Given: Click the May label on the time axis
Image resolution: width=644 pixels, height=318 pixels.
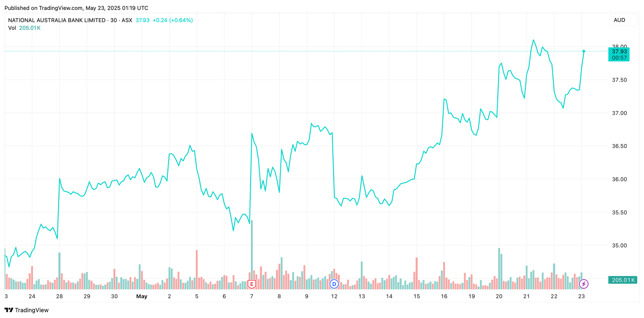Looking at the screenshot, I should point(142,296).
